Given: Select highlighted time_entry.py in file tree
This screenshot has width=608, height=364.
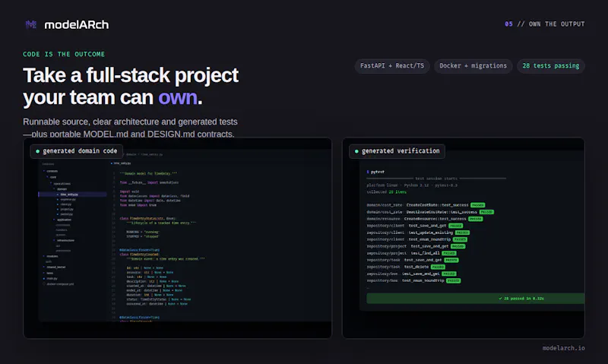Looking at the screenshot, I should click(x=72, y=195).
